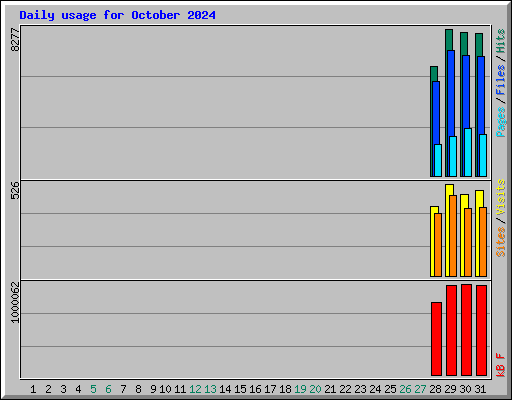Click the 8277 hits axis value
This screenshot has height=400, width=512.
point(15,40)
